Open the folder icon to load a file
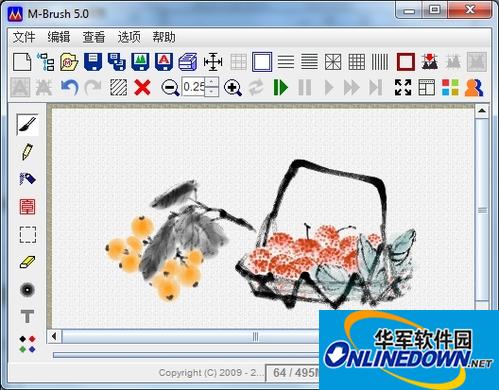The height and width of the screenshot is (390, 499). point(69,62)
